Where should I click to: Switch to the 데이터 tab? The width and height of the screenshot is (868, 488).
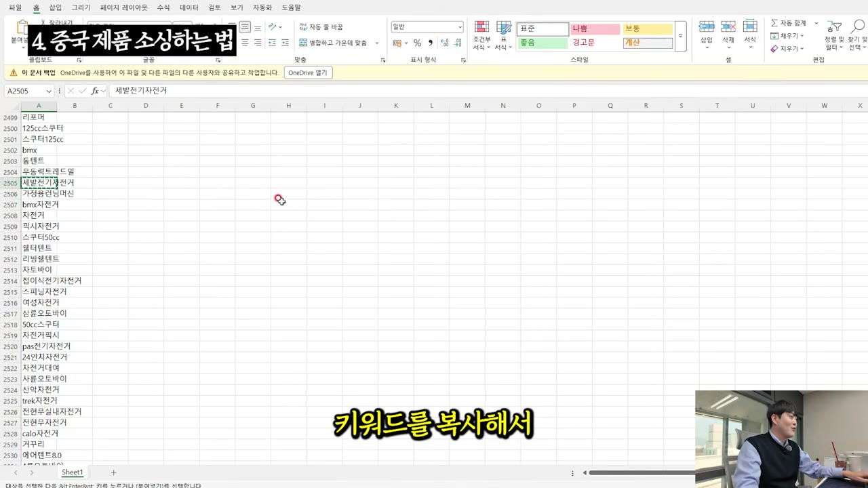coord(189,7)
